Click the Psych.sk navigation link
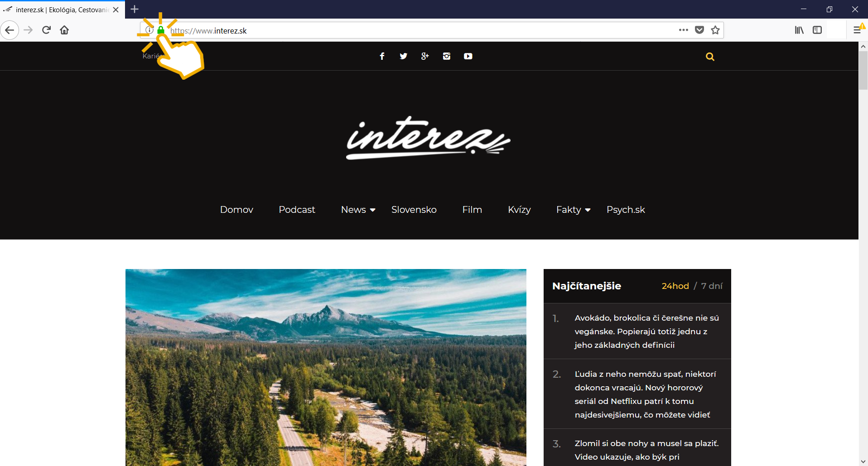The height and width of the screenshot is (466, 868). click(x=626, y=210)
